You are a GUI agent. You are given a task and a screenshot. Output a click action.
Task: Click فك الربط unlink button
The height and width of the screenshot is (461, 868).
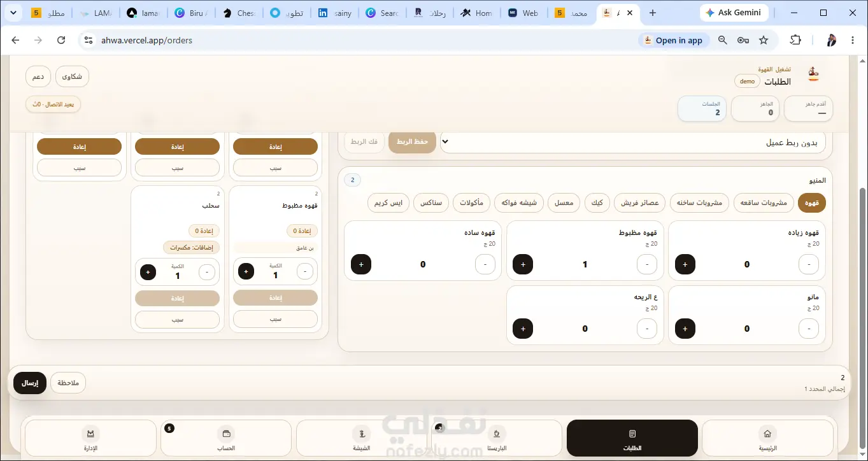tap(364, 141)
